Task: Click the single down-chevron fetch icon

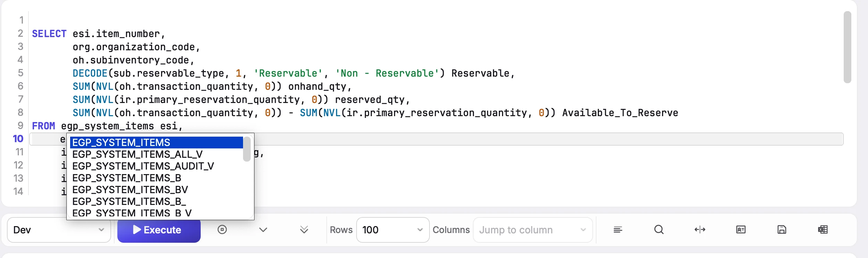Action: pyautogui.click(x=263, y=230)
